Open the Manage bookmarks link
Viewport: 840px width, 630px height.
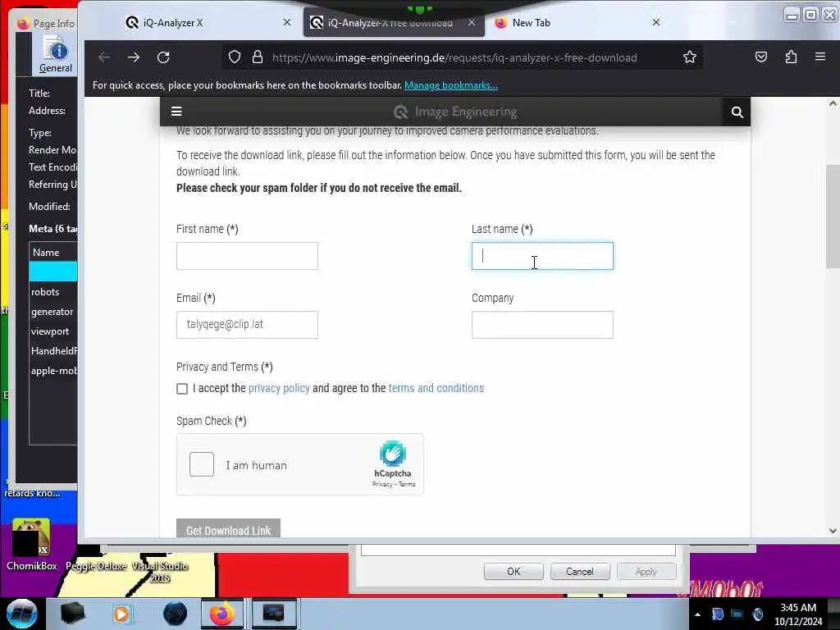tap(450, 85)
